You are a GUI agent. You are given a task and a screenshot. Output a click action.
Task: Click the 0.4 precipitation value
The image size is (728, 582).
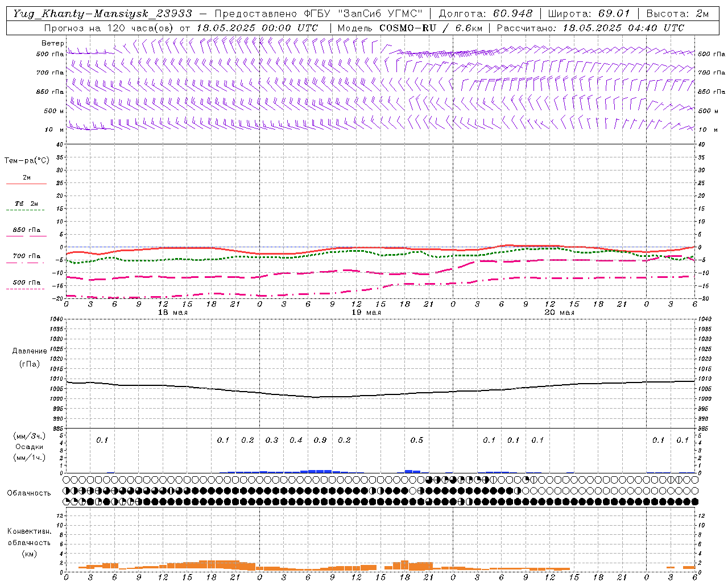click(296, 440)
